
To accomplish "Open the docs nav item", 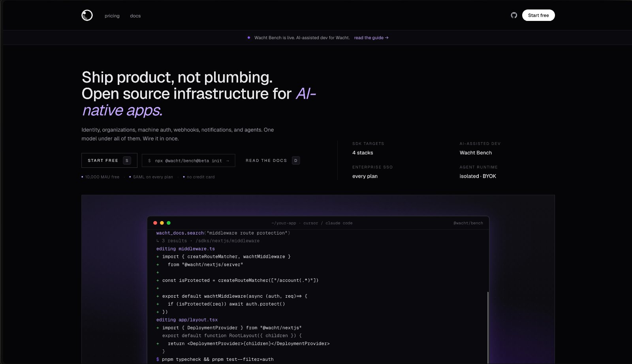I will point(135,16).
